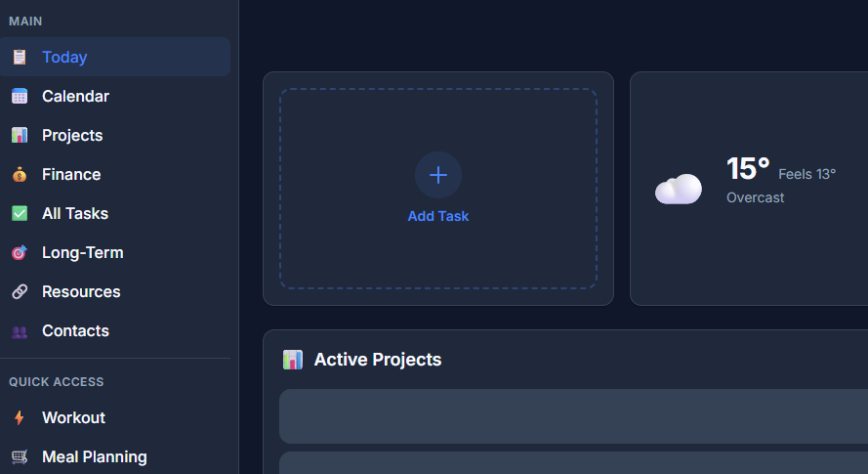Open the Calendar menu item
This screenshot has height=474, width=868.
tap(75, 96)
